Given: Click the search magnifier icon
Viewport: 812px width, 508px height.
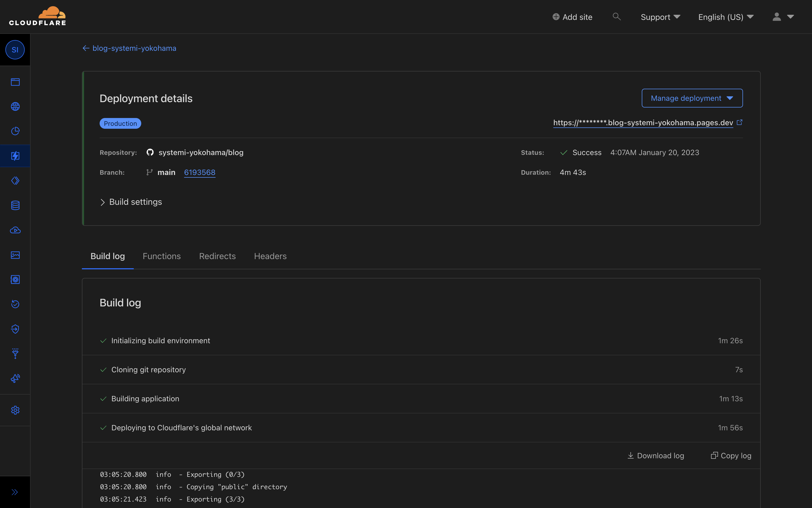Looking at the screenshot, I should [617, 16].
